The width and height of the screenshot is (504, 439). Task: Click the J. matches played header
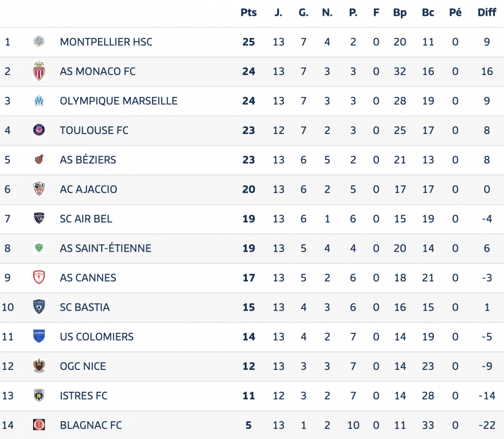278,12
